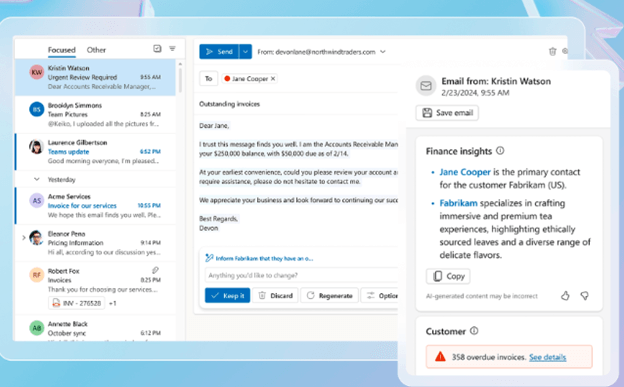This screenshot has height=387, width=624.
Task: Expand Eleanor Pena conversation thread
Action: (23, 238)
